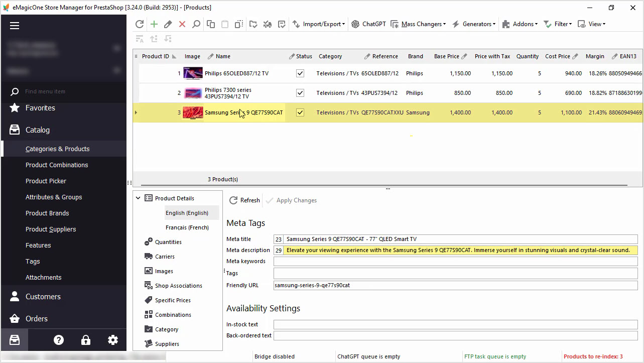Copy product with the copy icon
Image resolution: width=644 pixels, height=363 pixels.
[211, 24]
